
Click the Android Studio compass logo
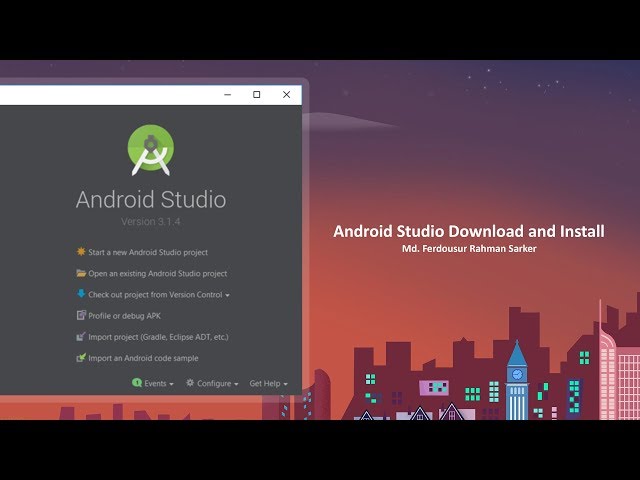pyautogui.click(x=151, y=150)
